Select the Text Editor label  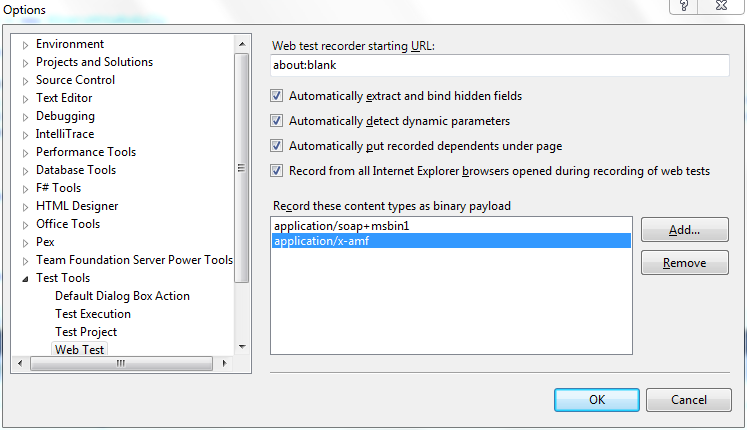64,98
